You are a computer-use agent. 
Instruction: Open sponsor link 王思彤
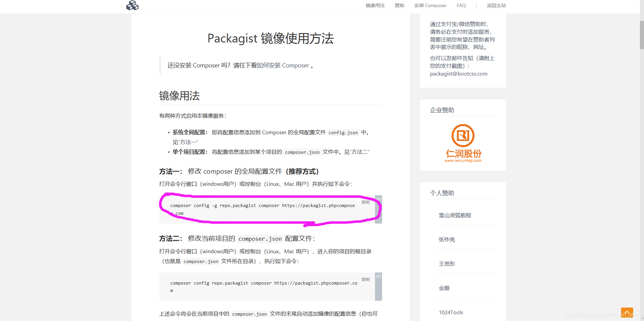pyautogui.click(x=447, y=264)
